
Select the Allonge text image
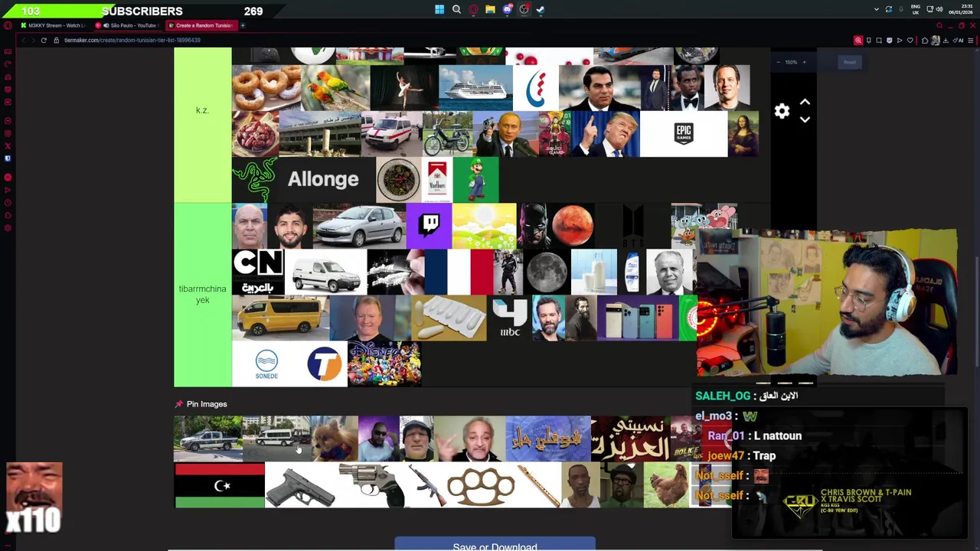pos(322,180)
